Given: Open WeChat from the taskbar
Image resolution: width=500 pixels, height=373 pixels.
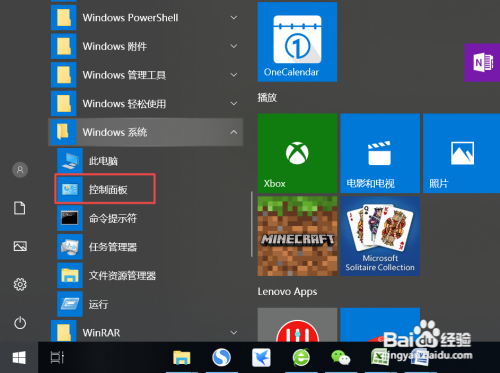Looking at the screenshot, I should click(x=341, y=358).
